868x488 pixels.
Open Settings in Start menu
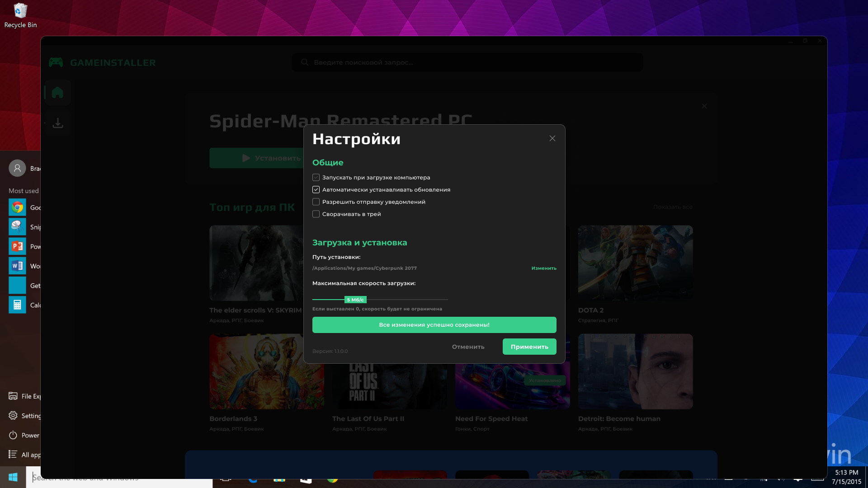[24, 416]
